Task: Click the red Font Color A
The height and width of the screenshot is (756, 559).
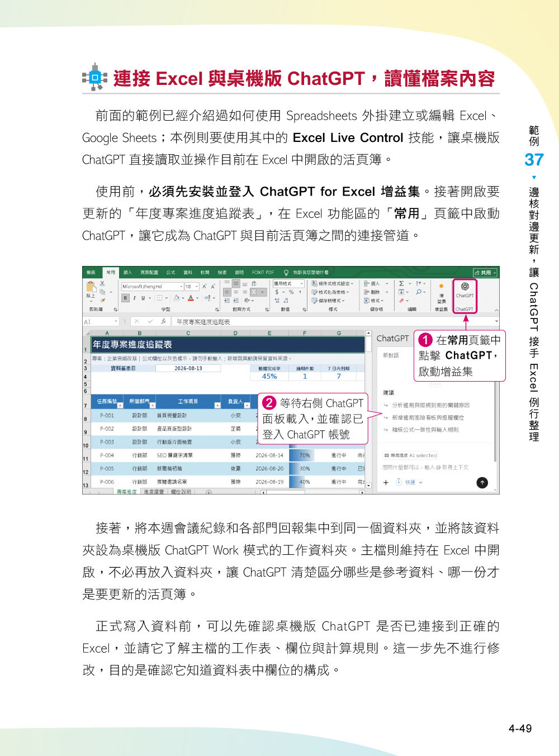Action: pos(191,298)
